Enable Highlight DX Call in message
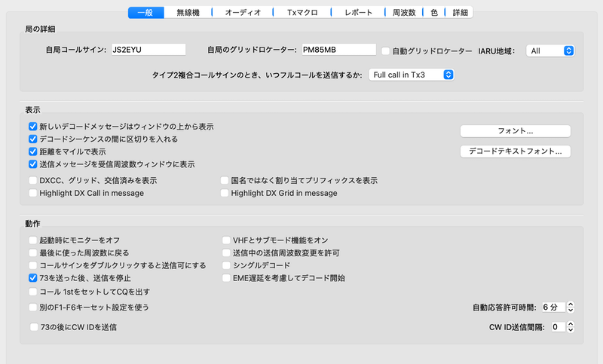The image size is (603, 364). point(33,194)
